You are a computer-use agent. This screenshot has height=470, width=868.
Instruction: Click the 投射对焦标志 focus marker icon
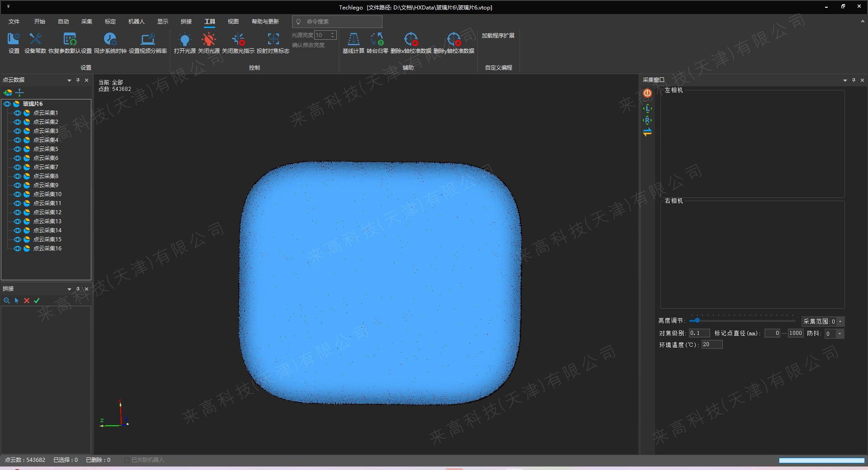point(273,40)
